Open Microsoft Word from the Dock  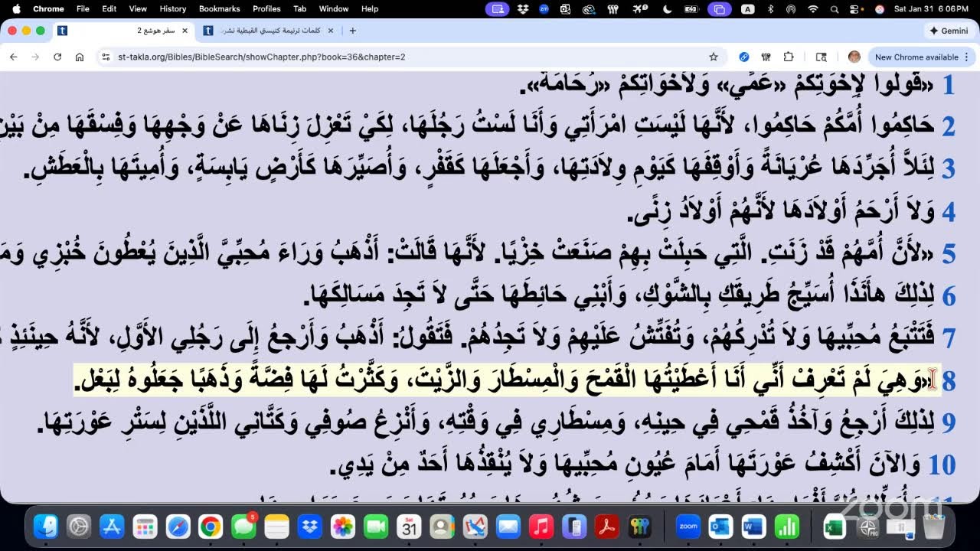753,527
